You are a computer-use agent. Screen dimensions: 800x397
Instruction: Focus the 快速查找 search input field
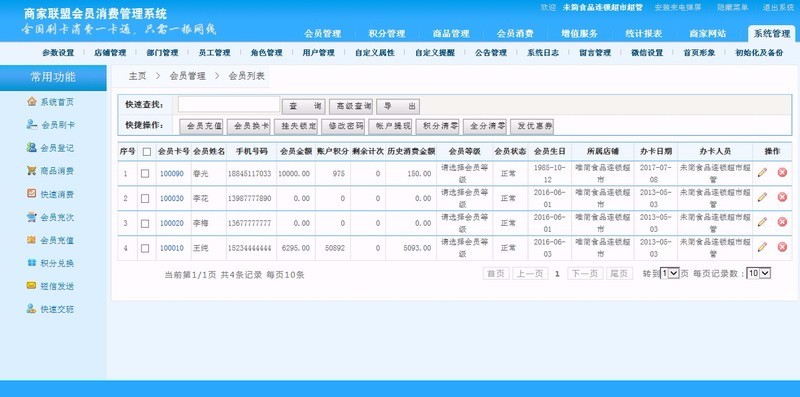tap(229, 105)
